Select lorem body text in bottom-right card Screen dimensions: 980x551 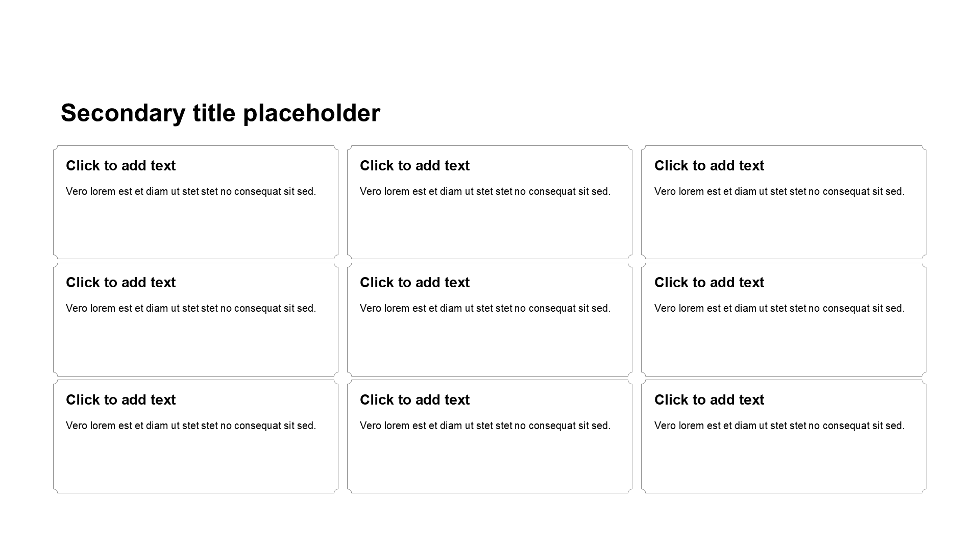pyautogui.click(x=779, y=426)
